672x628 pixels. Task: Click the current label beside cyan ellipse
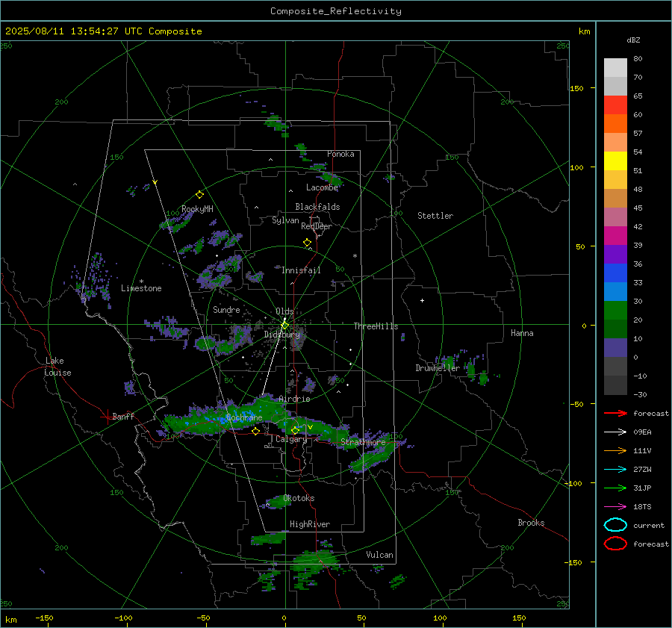coord(649,525)
